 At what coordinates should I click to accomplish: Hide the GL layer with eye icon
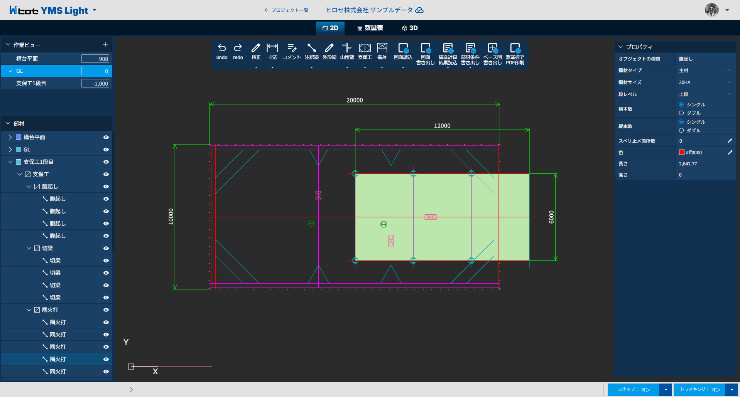[x=106, y=150]
